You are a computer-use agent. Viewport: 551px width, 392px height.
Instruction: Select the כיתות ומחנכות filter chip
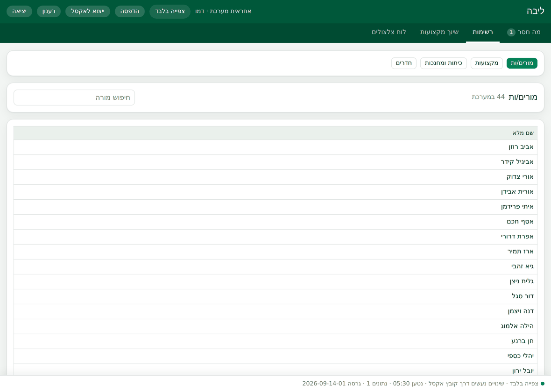coord(444,63)
